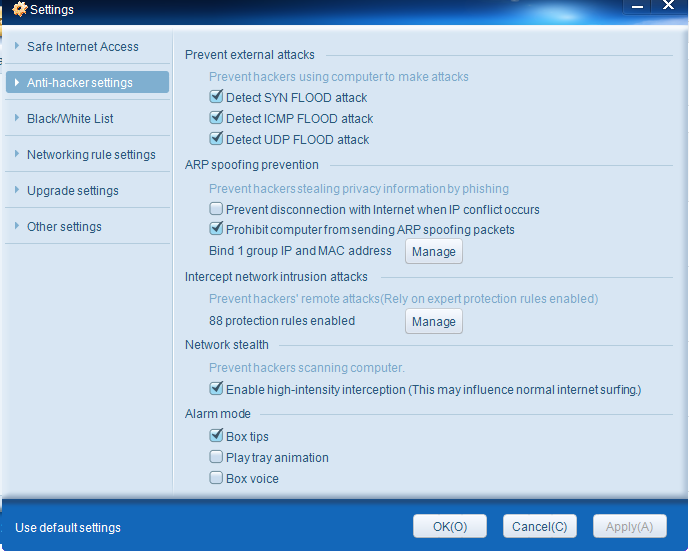Screen dimensions: 689x553
Task: Click arrow next to Anti-hacker settings
Action: pos(17,82)
